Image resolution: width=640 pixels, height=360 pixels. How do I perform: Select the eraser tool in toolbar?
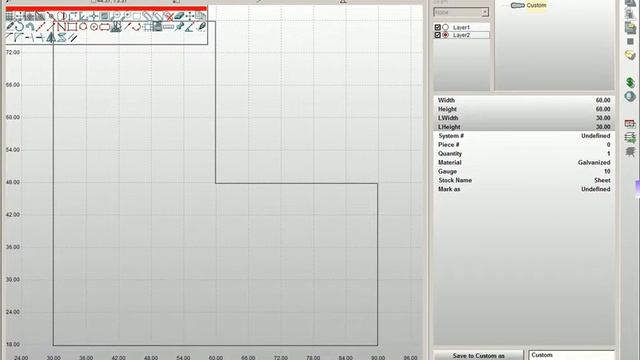point(179,16)
